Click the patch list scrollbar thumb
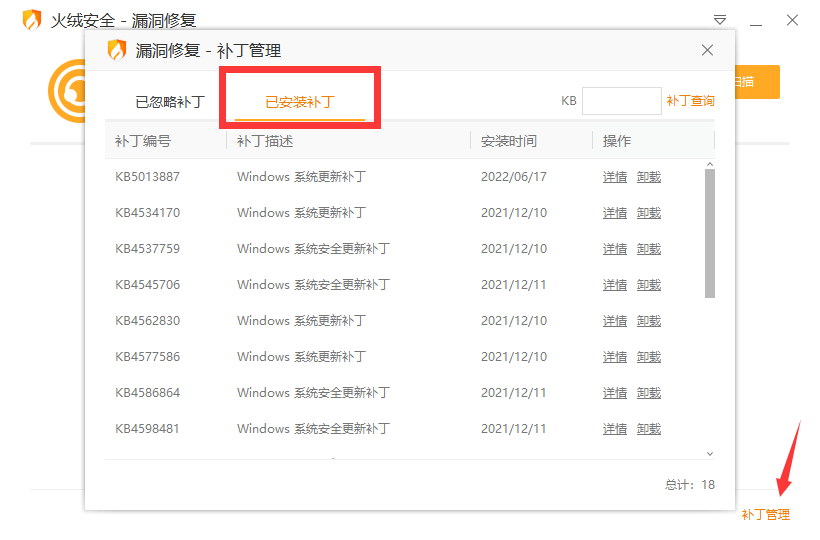Viewport: 820px width, 540px height. (710, 233)
